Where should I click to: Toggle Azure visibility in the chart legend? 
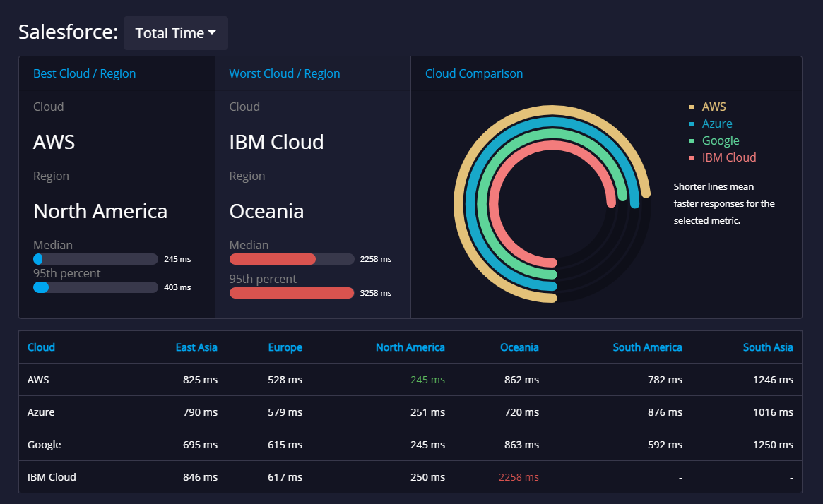[716, 124]
